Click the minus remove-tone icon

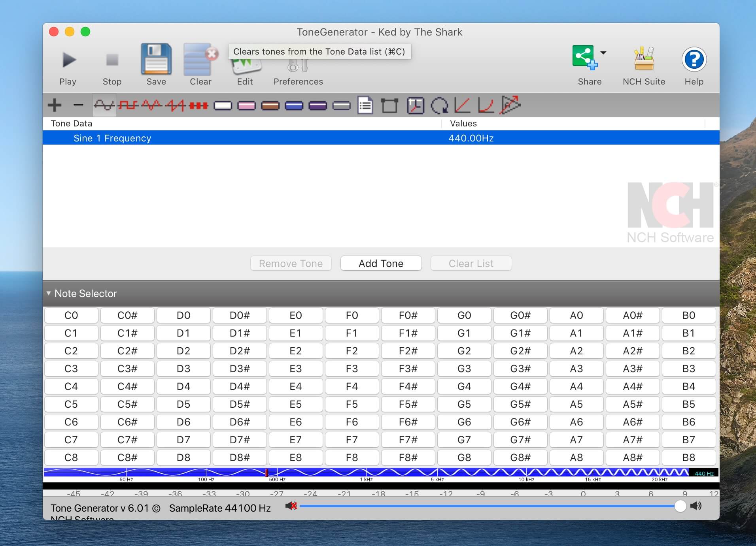[78, 105]
